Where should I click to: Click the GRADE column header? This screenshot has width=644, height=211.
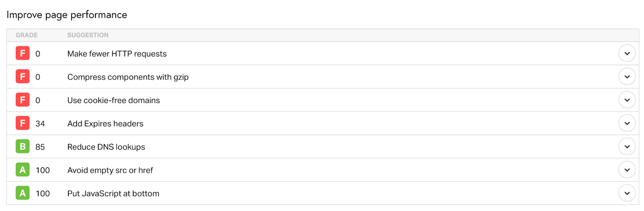(x=27, y=35)
